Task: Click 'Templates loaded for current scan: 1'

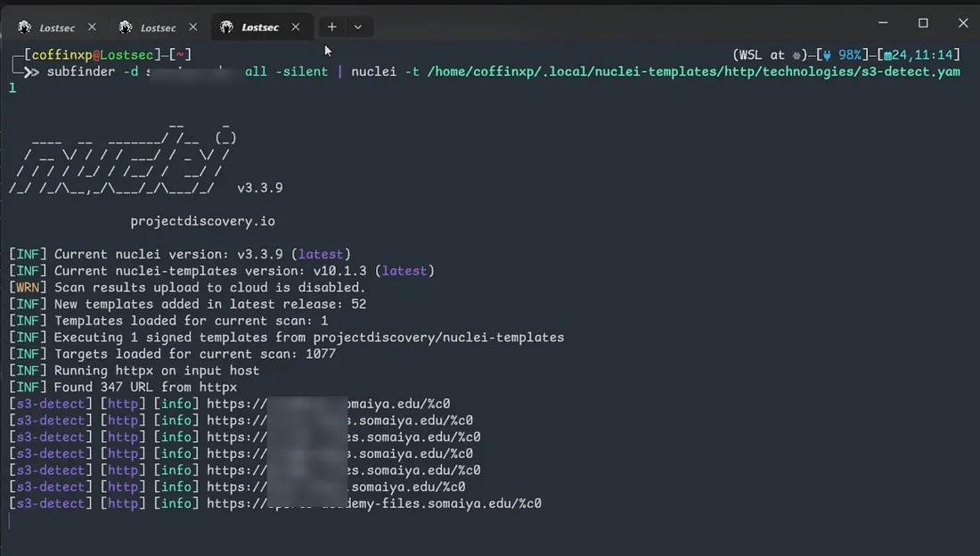Action: 191,321
